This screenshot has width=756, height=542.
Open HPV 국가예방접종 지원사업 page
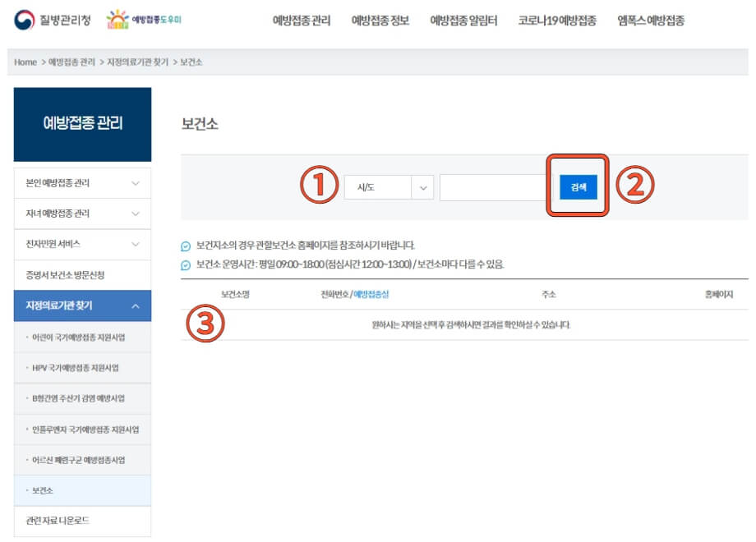(81, 368)
